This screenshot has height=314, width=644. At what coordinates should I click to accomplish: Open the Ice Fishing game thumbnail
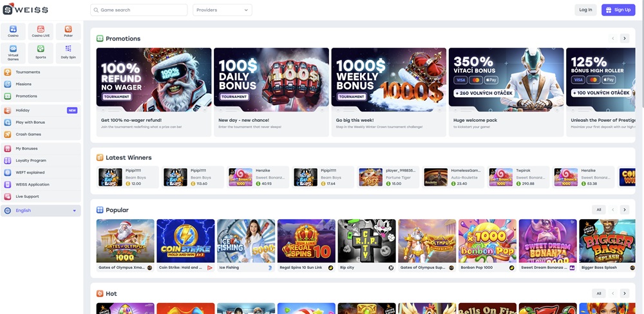point(246,241)
